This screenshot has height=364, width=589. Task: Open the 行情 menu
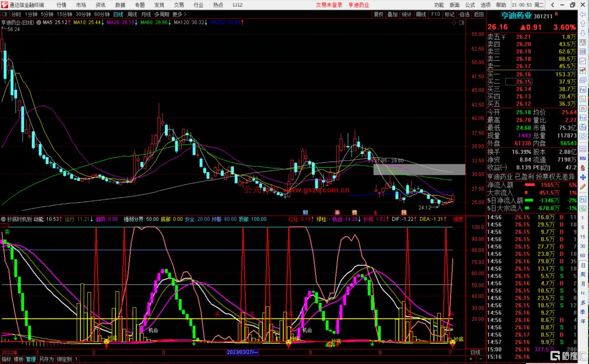click(x=62, y=5)
